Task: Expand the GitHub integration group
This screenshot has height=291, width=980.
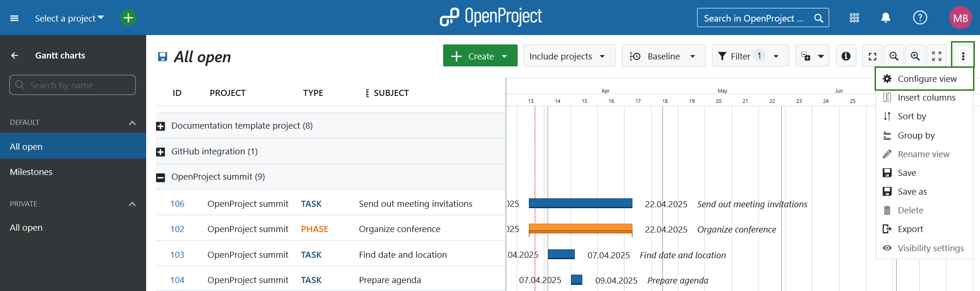Action: point(161,152)
